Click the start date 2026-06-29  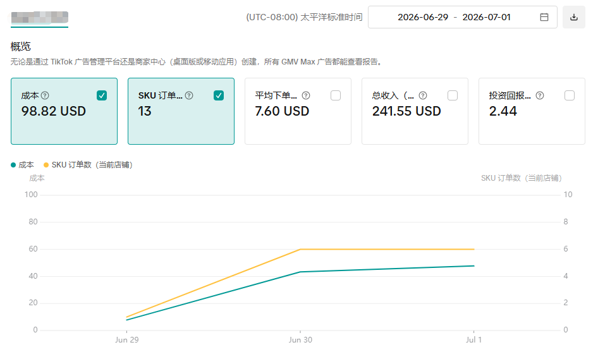click(422, 17)
